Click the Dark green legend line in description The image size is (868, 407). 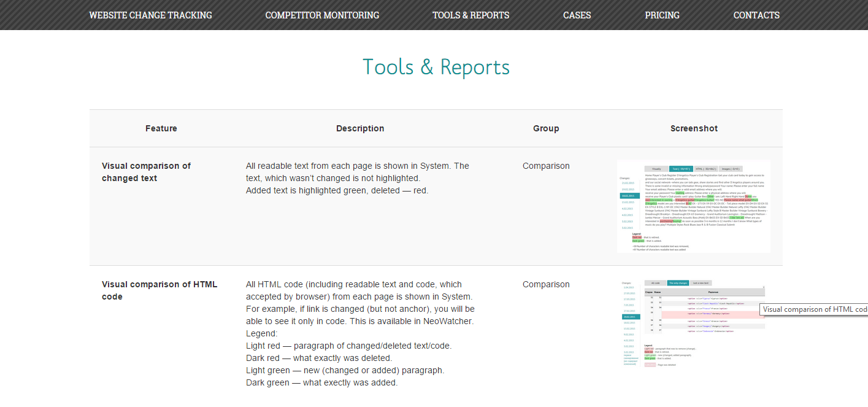321,382
